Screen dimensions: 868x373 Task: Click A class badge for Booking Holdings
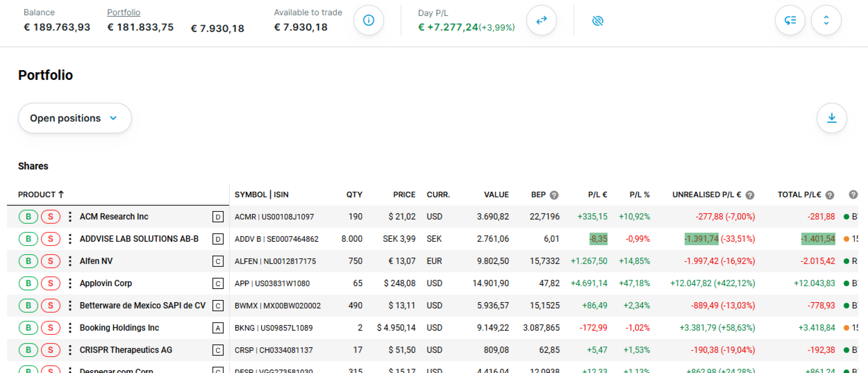pos(218,328)
